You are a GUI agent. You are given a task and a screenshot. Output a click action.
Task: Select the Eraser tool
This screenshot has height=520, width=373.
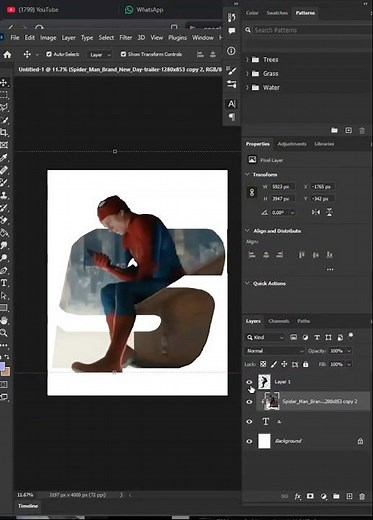(4, 220)
